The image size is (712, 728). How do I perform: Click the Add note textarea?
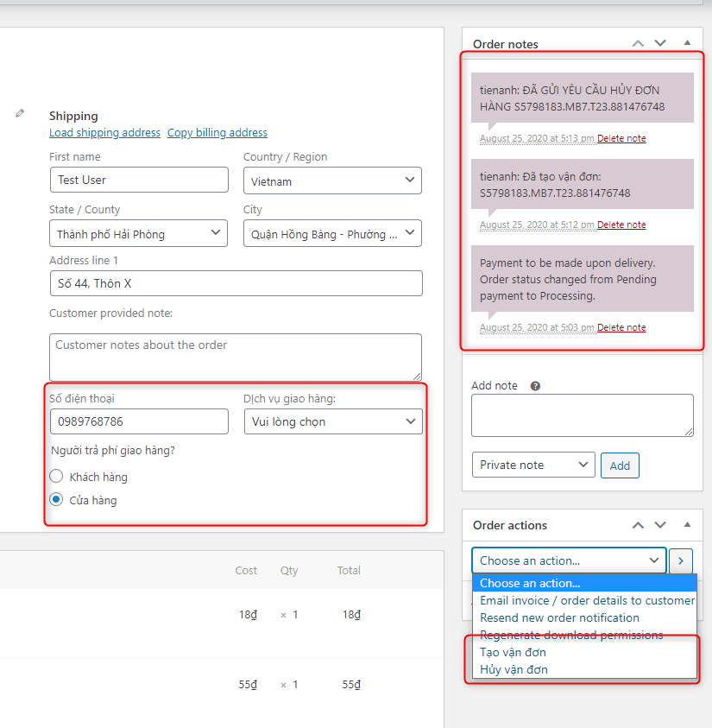click(x=583, y=415)
